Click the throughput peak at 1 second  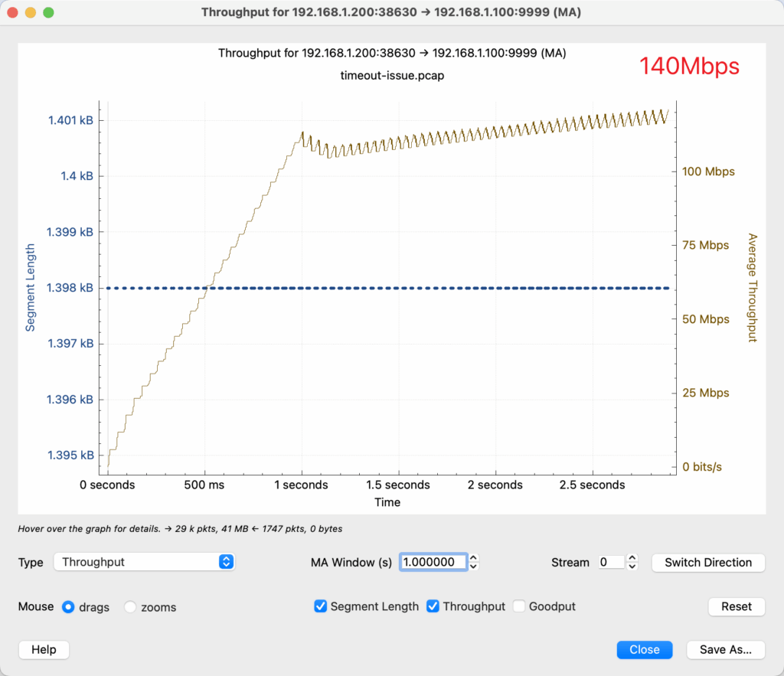[x=302, y=132]
